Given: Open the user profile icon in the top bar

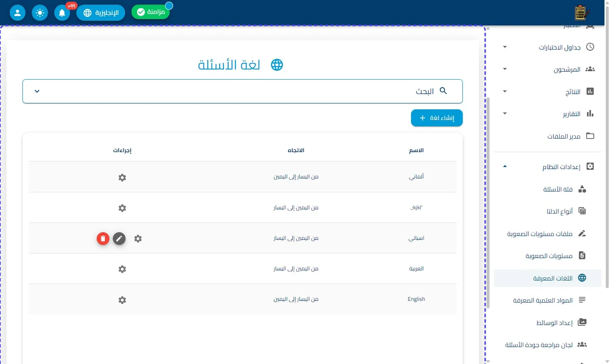Looking at the screenshot, I should [x=17, y=13].
